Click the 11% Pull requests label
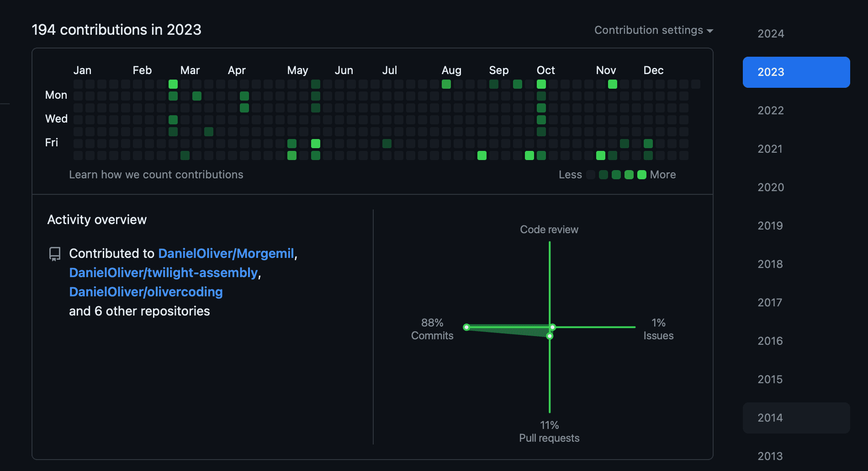The image size is (868, 471). (549, 432)
